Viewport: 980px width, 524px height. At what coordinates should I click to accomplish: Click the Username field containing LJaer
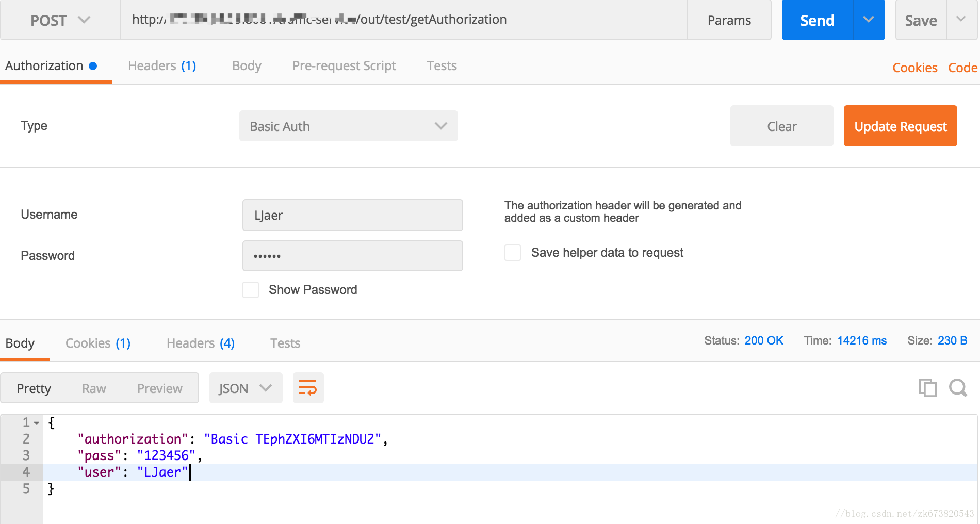(353, 215)
